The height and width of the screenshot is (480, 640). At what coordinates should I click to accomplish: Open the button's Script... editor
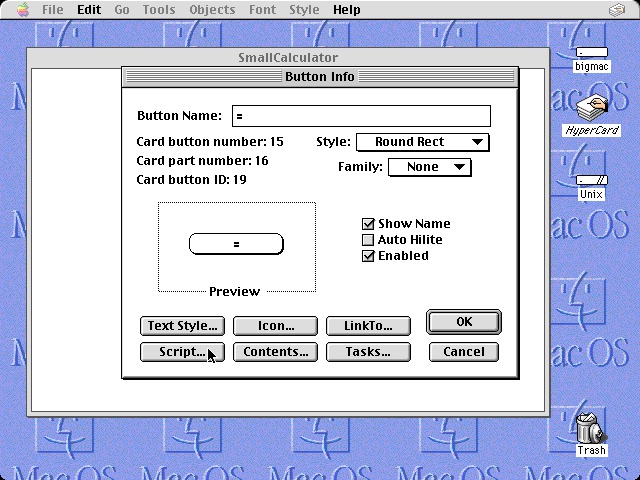(182, 352)
